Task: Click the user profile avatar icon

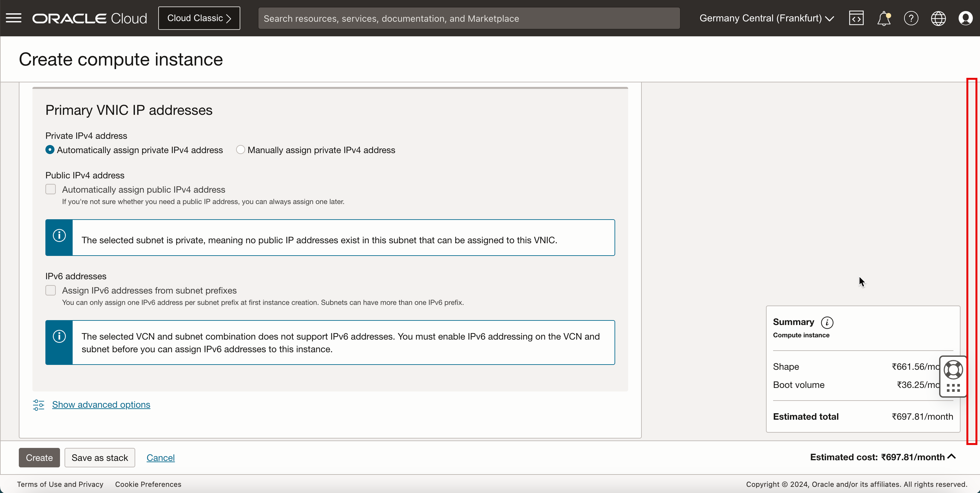Action: [965, 18]
